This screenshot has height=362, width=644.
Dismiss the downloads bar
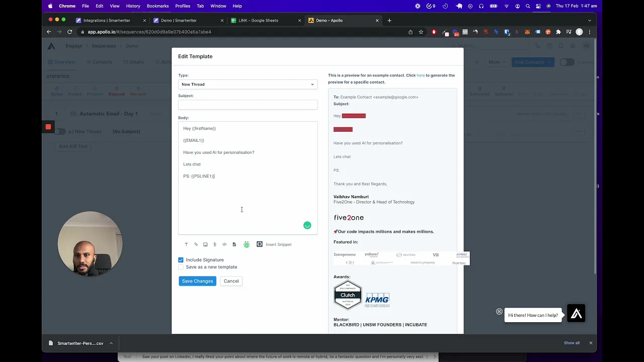tap(591, 343)
